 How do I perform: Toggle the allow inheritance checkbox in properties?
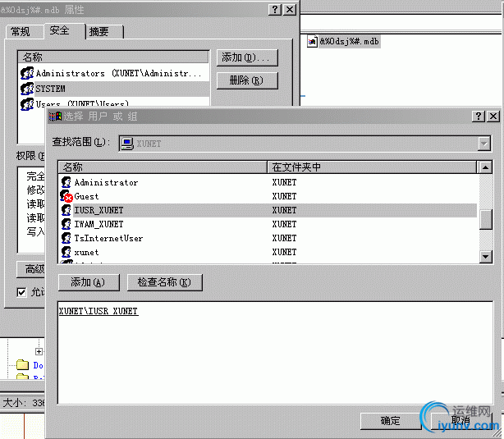coord(21,292)
